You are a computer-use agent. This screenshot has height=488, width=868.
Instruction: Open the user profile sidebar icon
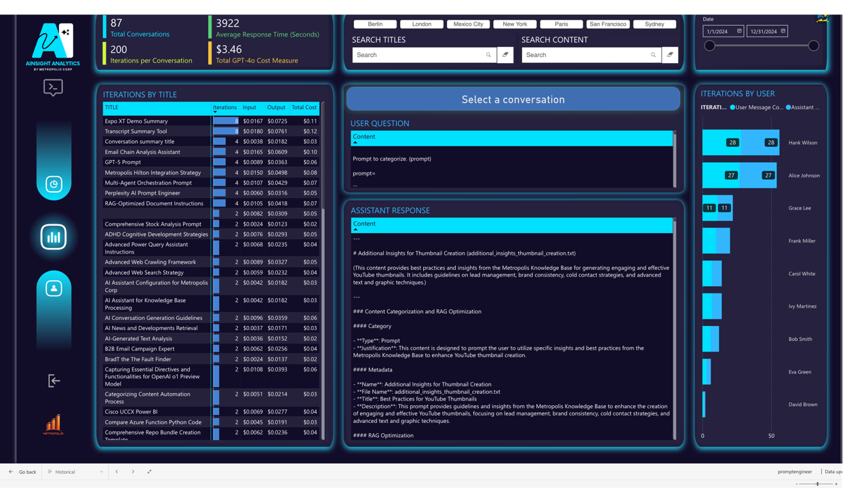[54, 289]
